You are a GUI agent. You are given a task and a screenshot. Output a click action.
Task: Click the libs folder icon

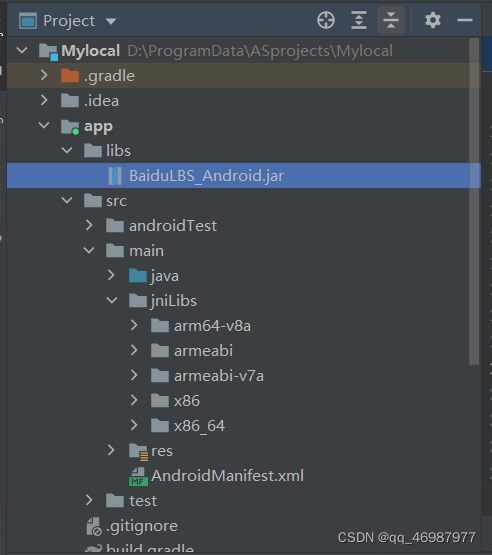(x=93, y=150)
